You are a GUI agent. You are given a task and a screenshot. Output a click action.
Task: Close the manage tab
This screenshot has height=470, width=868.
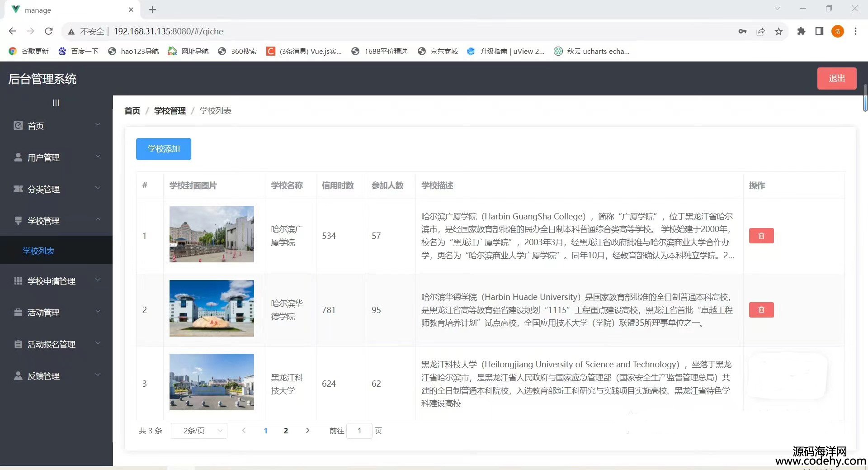[x=131, y=9]
